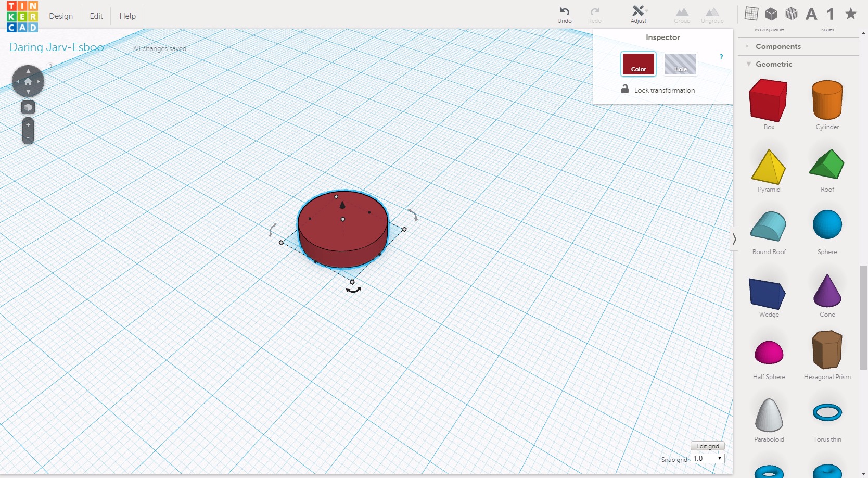Viewport: 868px width, 478px height.
Task: Click the Edit grid button
Action: pyautogui.click(x=707, y=446)
